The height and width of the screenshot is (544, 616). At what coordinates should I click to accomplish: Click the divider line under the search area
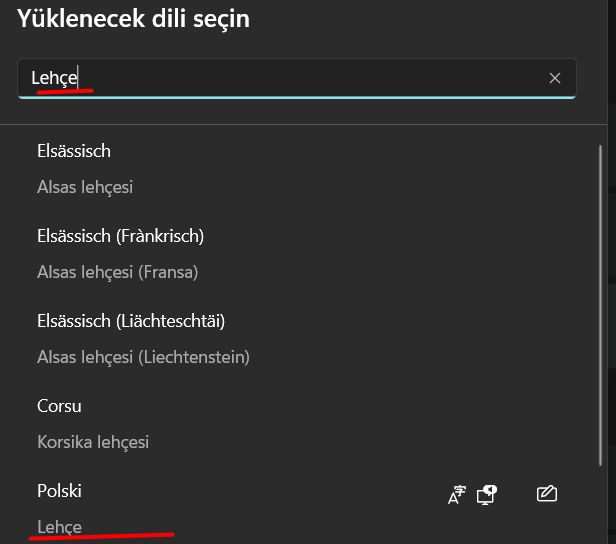coord(303,125)
